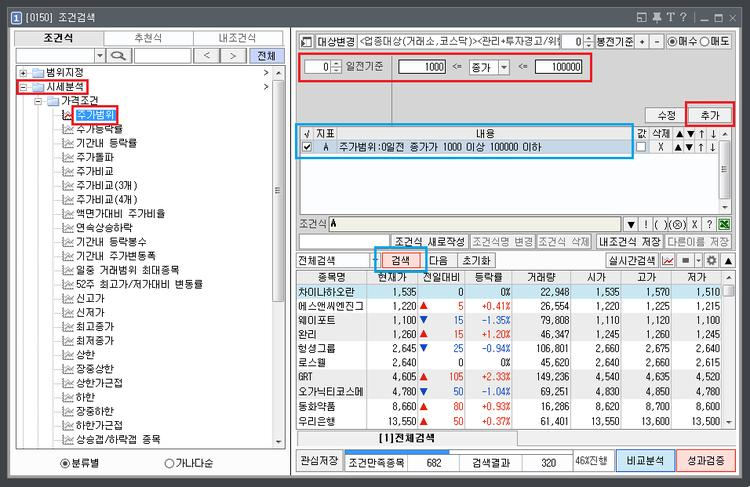Click the help '?' icon in title bar

tap(683, 17)
